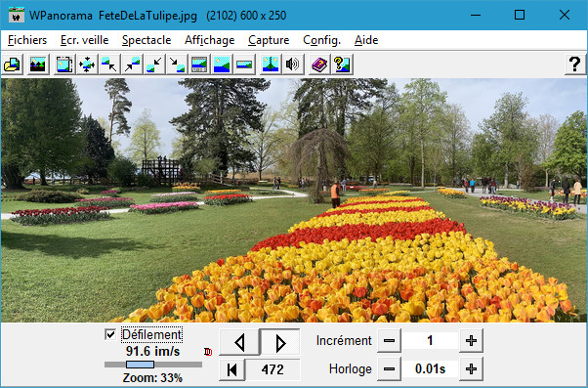Open the Ecr. veille menu
Viewport: 588px width, 388px height.
point(85,40)
